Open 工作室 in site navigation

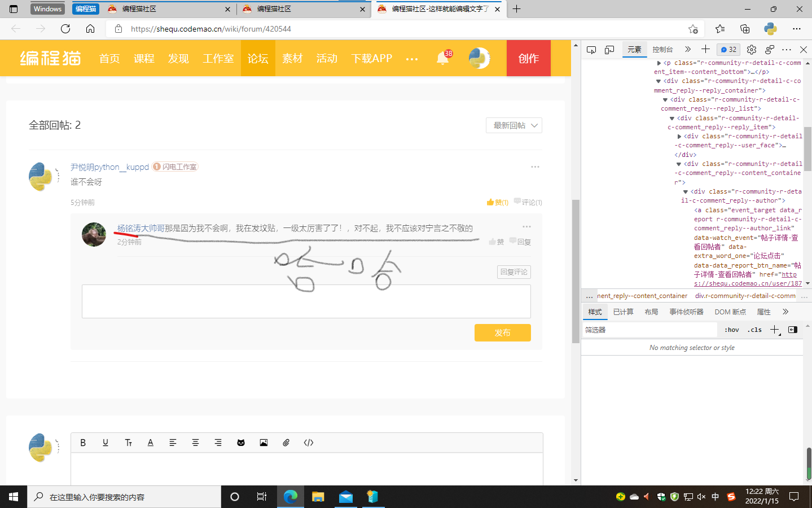218,58
